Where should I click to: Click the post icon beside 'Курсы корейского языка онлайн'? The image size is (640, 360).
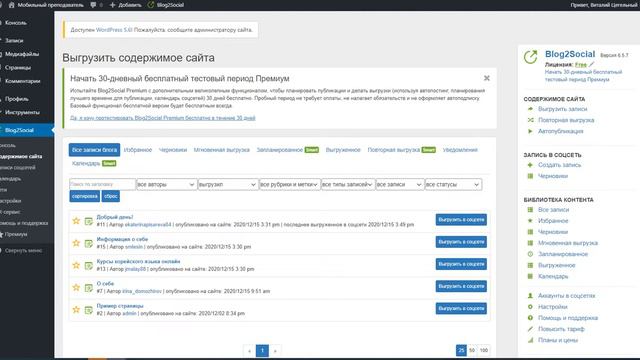(89, 266)
